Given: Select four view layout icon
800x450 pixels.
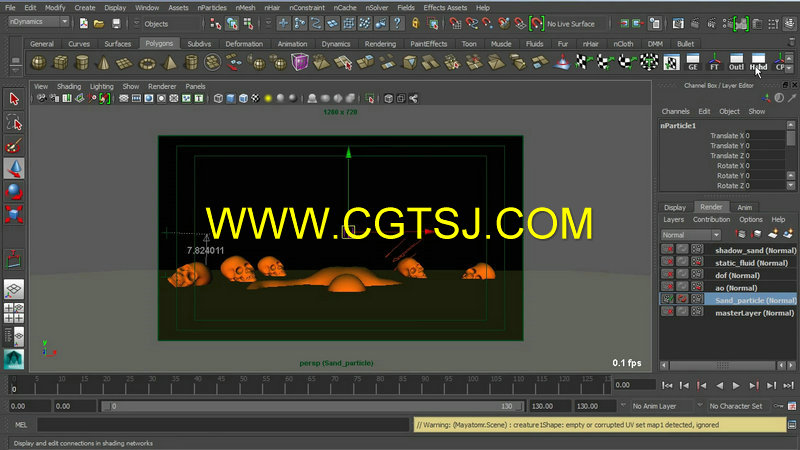Looking at the screenshot, I should point(14,313).
